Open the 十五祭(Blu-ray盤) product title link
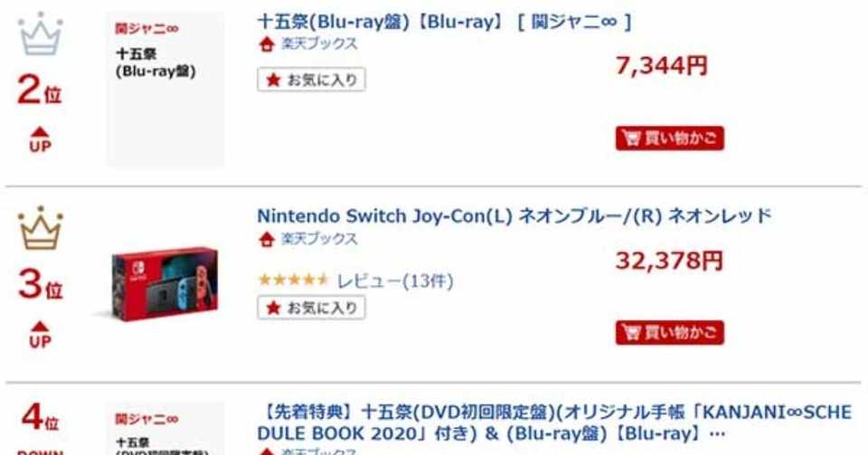868x455 pixels. tap(443, 21)
